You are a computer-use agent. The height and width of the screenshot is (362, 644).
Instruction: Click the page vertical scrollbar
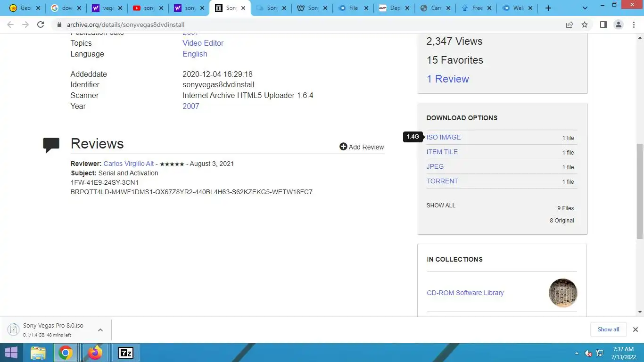pyautogui.click(x=640, y=191)
